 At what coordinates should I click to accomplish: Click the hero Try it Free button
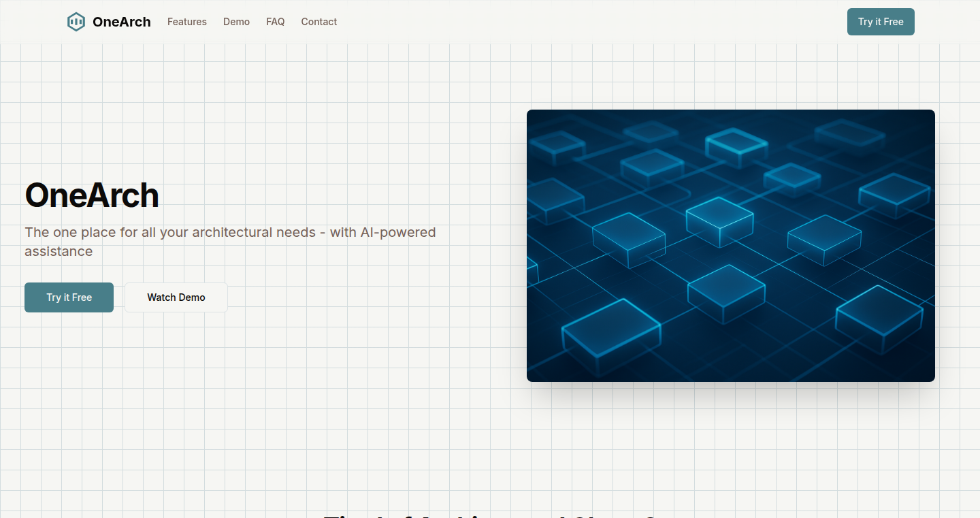click(x=69, y=297)
